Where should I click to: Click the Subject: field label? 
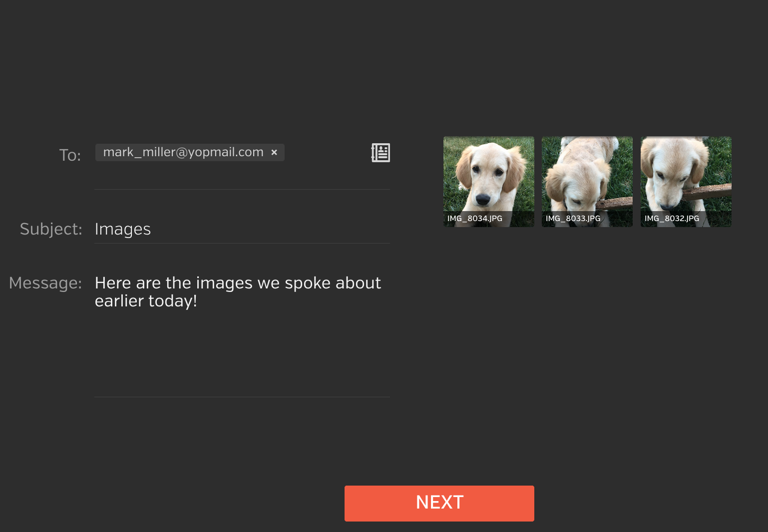coord(51,229)
